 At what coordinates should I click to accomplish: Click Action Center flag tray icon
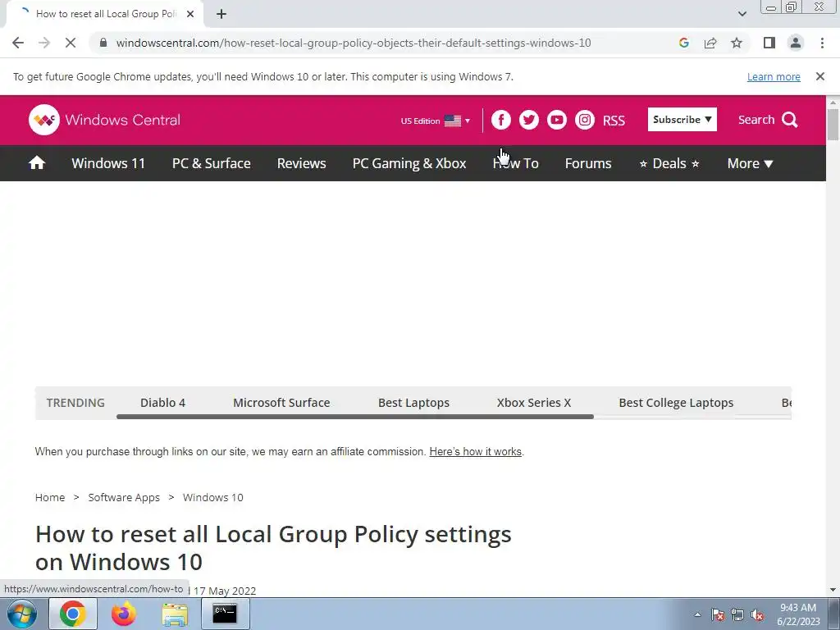click(718, 614)
